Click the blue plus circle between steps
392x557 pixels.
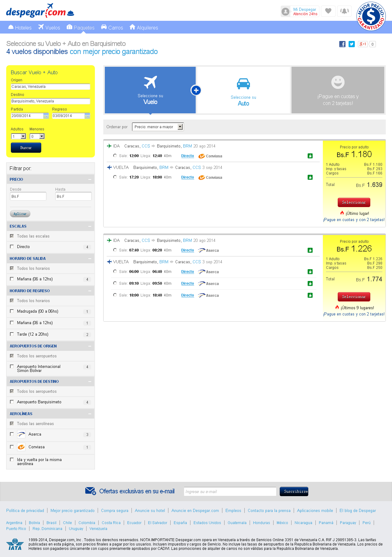pos(196,90)
